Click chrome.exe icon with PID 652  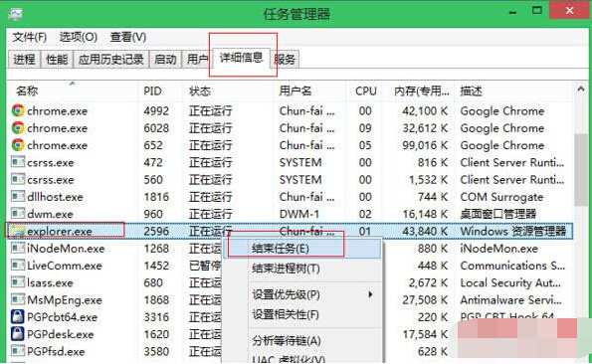18,145
